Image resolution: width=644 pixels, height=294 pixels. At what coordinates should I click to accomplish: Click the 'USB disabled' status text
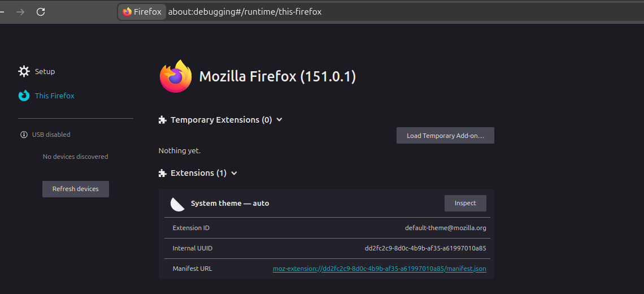pyautogui.click(x=51, y=135)
